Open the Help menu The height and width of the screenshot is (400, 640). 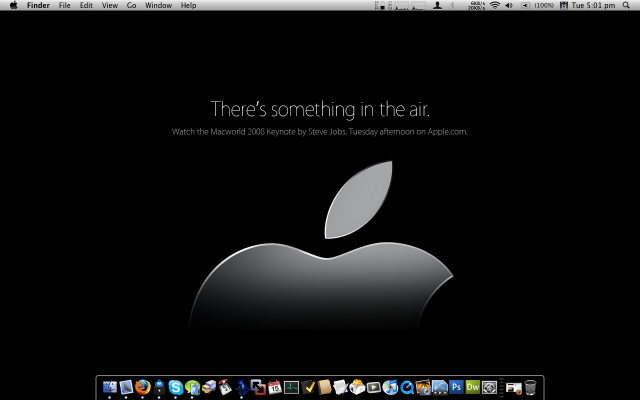pos(189,5)
